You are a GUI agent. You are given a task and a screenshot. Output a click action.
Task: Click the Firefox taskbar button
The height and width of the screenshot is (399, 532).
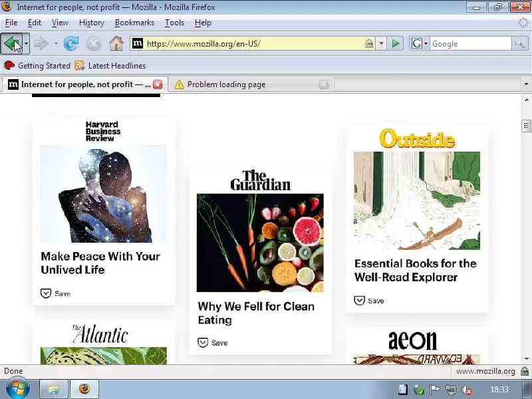tap(84, 389)
